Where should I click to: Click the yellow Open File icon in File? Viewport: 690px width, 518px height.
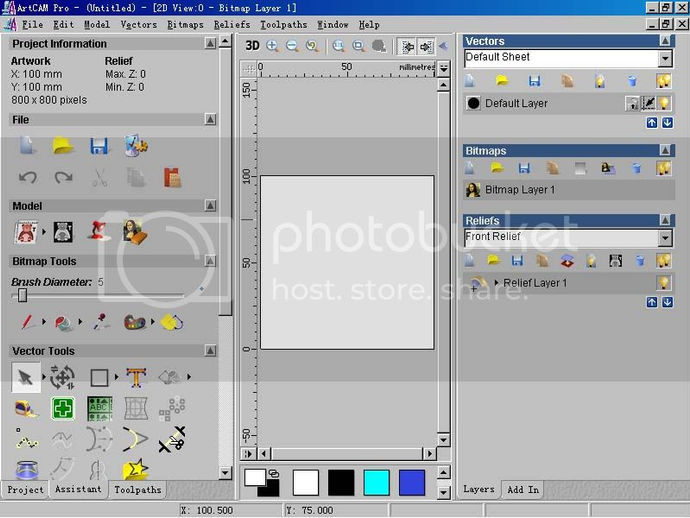click(x=63, y=146)
